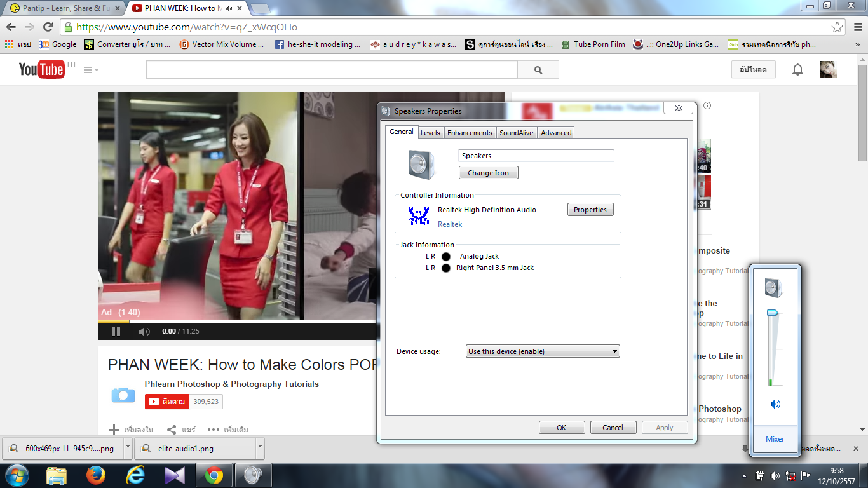Screen dimensions: 868x488
Task: Launch Internet Explorer from taskbar
Action: click(x=135, y=475)
